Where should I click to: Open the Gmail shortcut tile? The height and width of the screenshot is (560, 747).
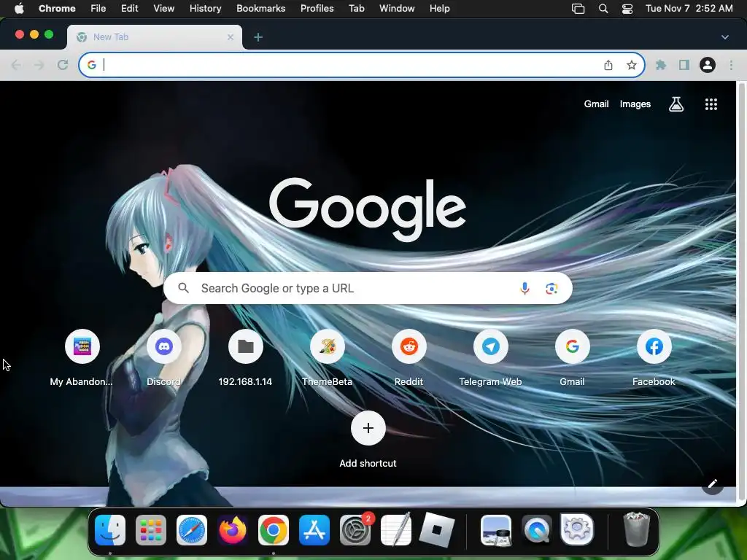click(572, 357)
